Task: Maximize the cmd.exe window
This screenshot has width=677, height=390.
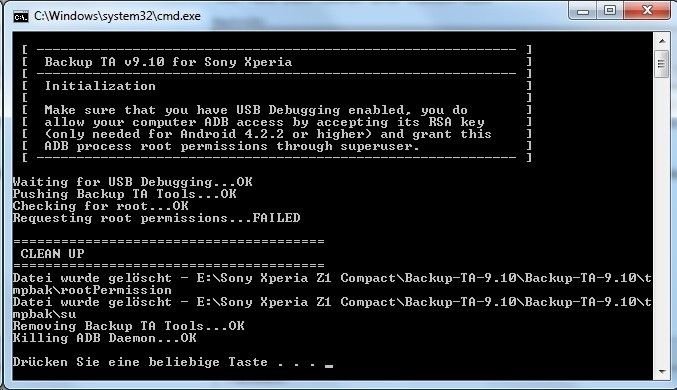Action: 610,10
